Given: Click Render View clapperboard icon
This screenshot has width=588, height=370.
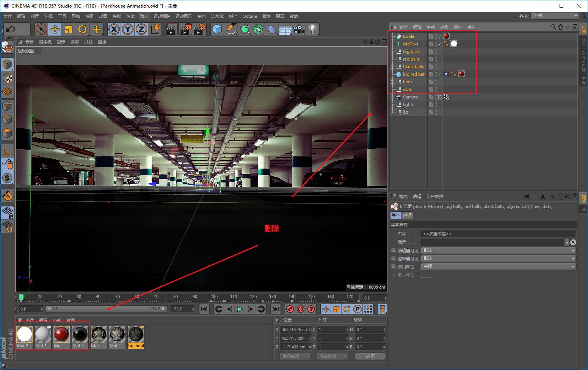Looking at the screenshot, I should coord(172,29).
